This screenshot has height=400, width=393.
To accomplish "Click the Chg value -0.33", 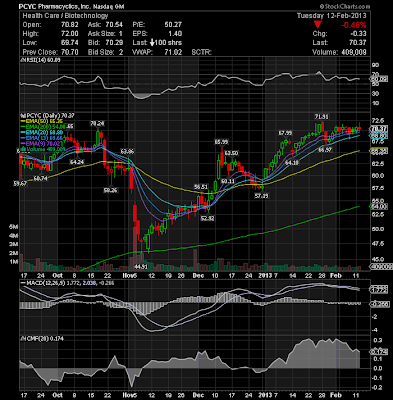I will (358, 34).
